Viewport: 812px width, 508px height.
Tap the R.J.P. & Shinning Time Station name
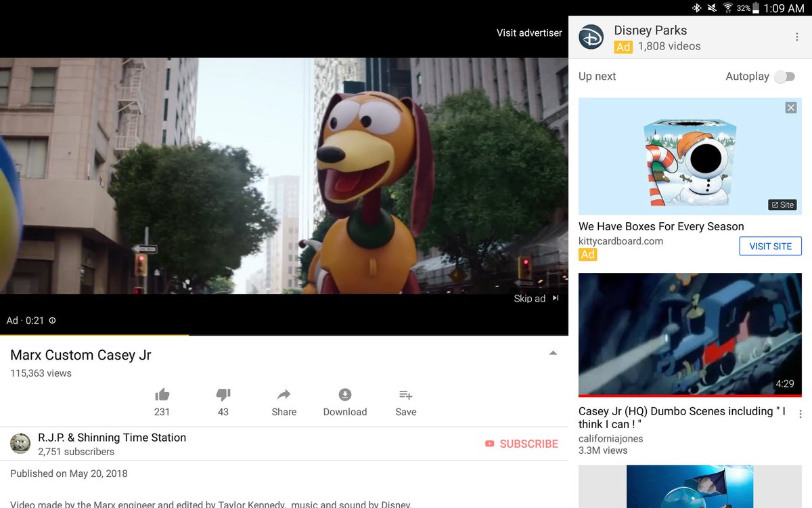[112, 438]
